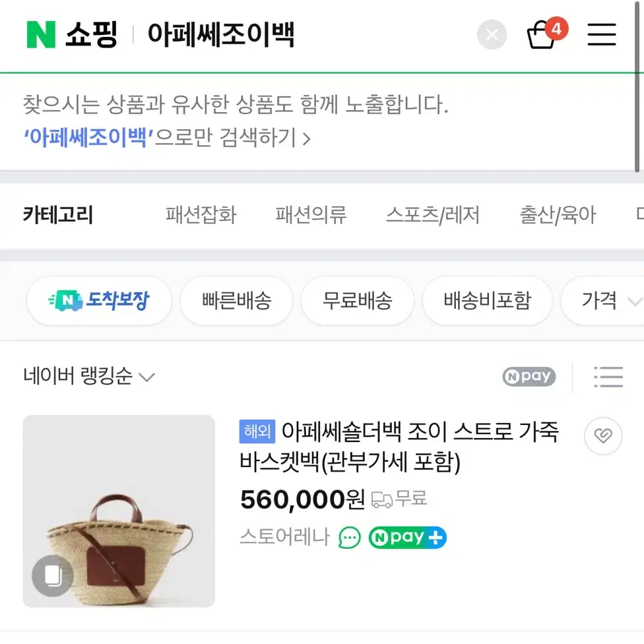Toggle the Npay filter
Viewport: 644px width, 644px height.
tap(529, 377)
